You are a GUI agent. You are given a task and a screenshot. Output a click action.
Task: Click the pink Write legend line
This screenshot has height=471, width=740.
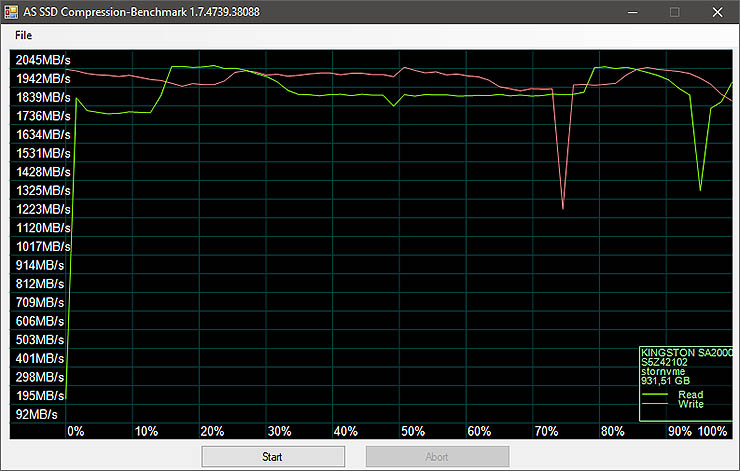point(655,404)
